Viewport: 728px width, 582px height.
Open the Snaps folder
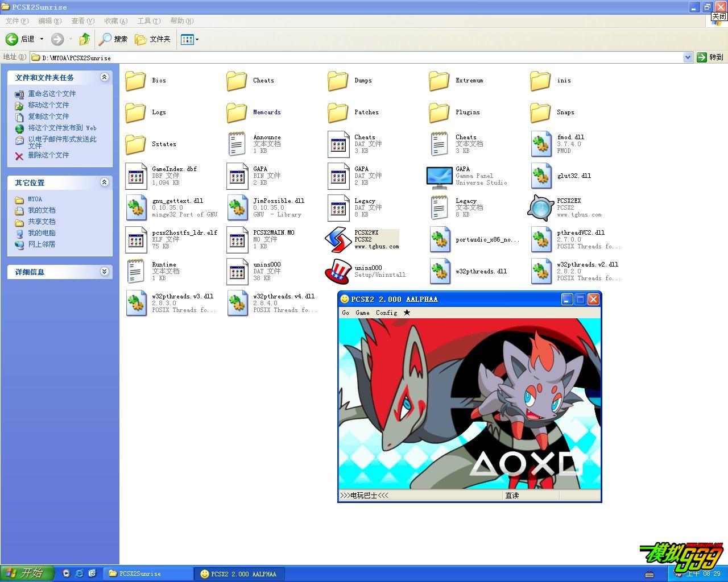pyautogui.click(x=540, y=113)
